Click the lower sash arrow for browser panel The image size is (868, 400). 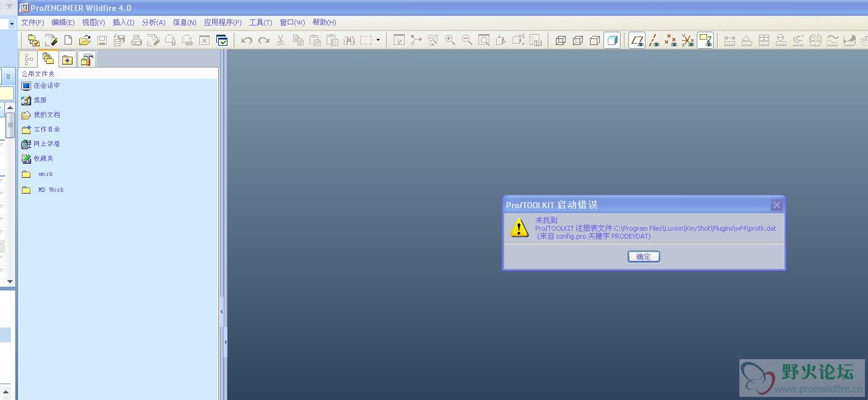pos(226,342)
